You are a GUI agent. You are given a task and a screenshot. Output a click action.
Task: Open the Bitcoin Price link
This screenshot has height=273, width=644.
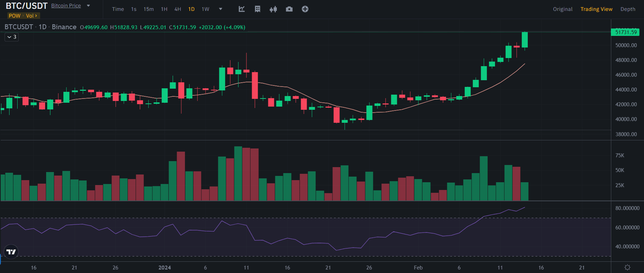pyautogui.click(x=66, y=6)
